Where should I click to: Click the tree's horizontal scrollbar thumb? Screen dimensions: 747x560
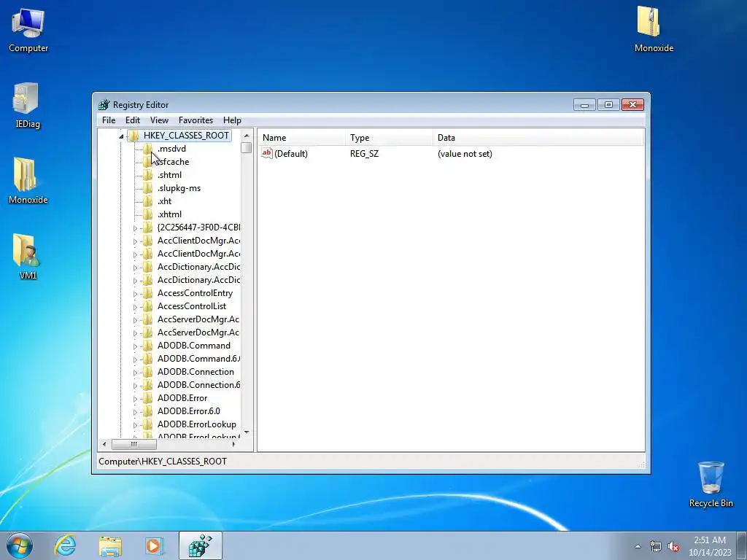[x=134, y=444]
